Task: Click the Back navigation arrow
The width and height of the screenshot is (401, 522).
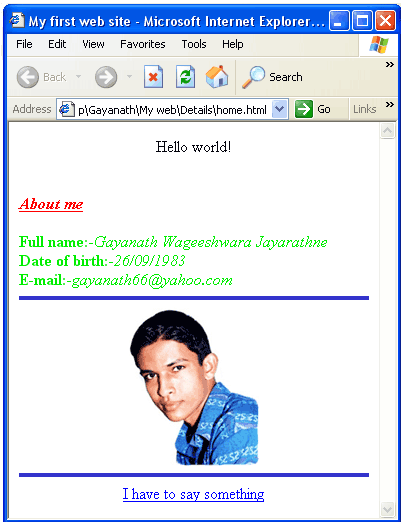Action: pos(28,77)
